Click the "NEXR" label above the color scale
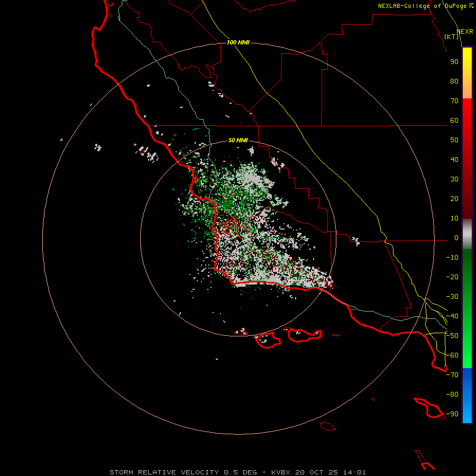 click(x=465, y=32)
